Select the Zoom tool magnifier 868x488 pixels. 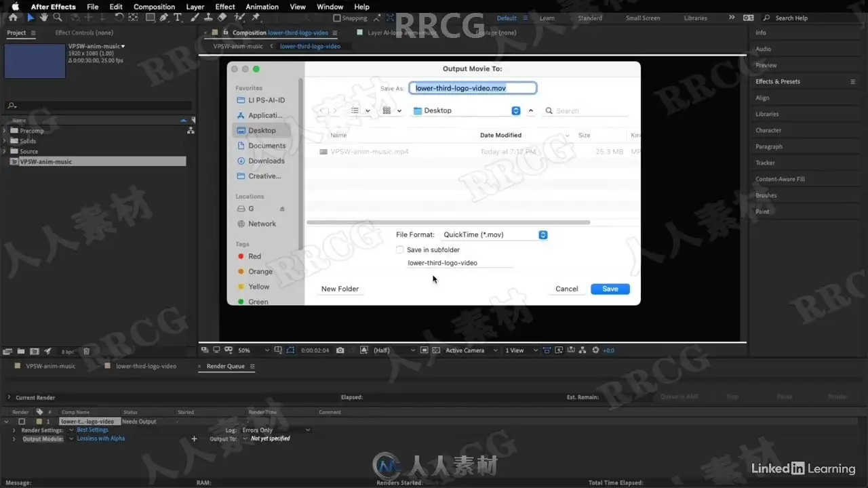point(58,18)
